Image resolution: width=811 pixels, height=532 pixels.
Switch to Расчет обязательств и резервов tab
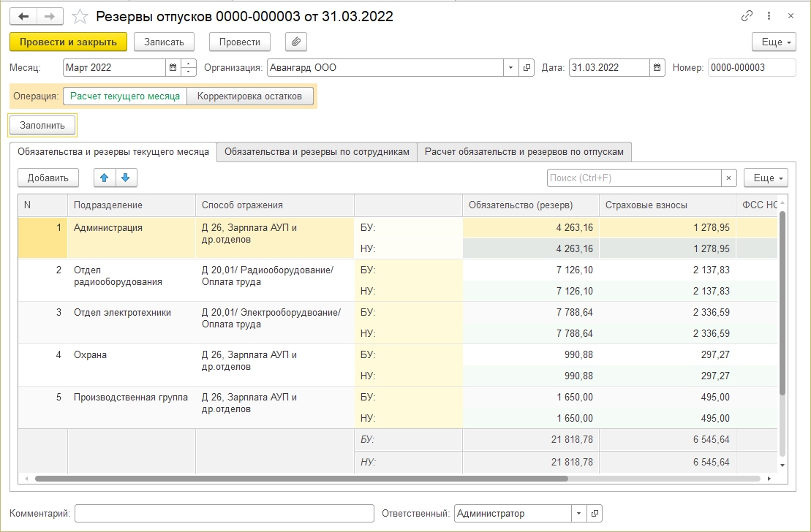(524, 151)
